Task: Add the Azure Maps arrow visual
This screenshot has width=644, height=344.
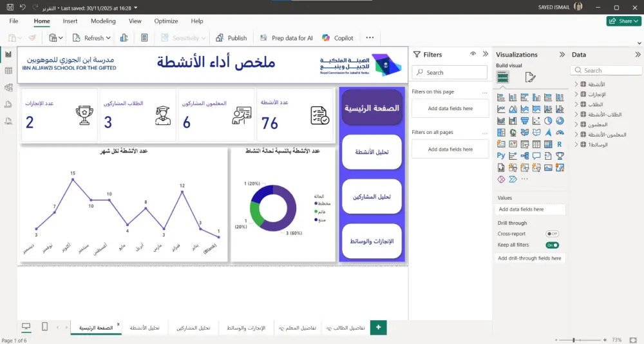Action: point(548,132)
